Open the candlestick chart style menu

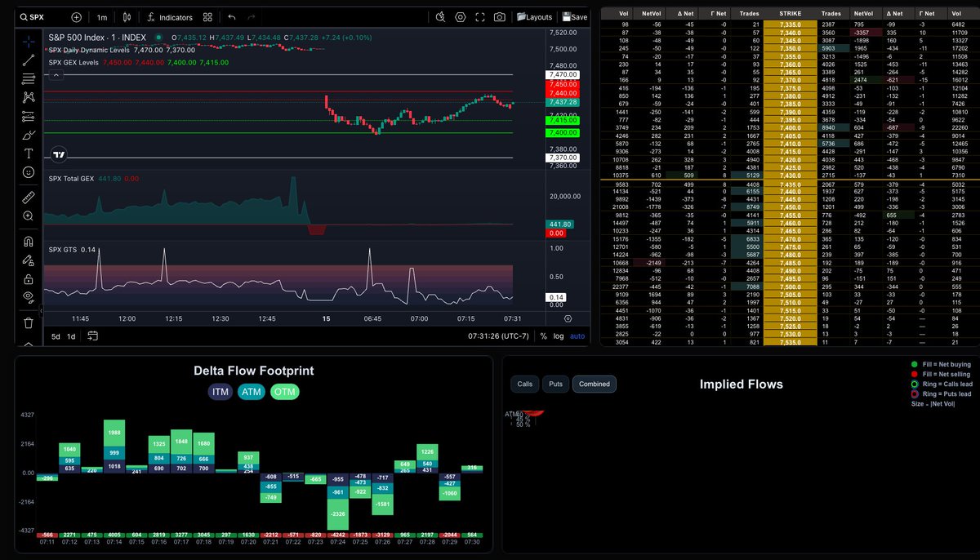coord(127,16)
